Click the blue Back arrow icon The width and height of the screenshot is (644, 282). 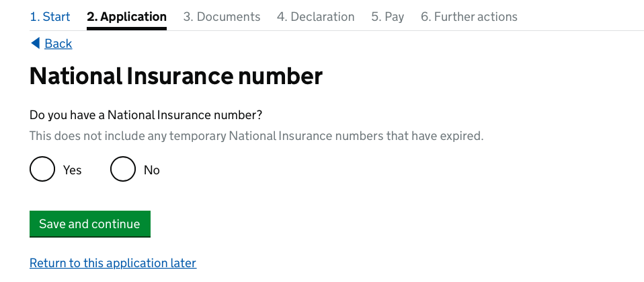click(36, 43)
